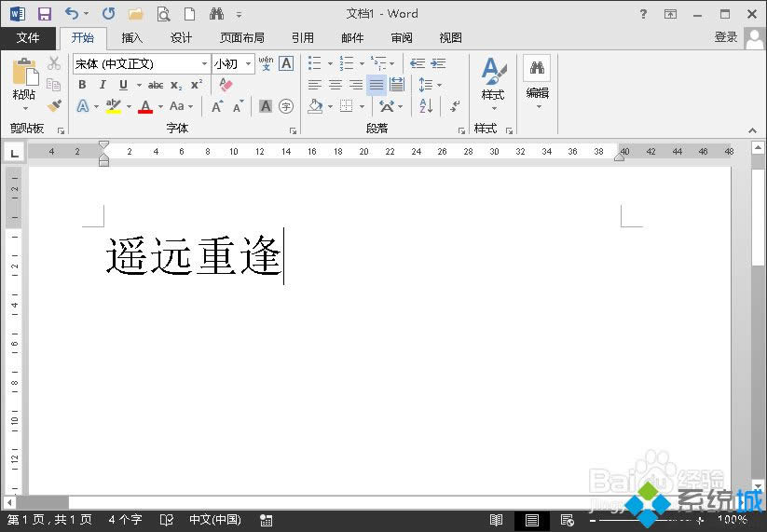Toggle Bold formatting
767x532 pixels.
82,85
